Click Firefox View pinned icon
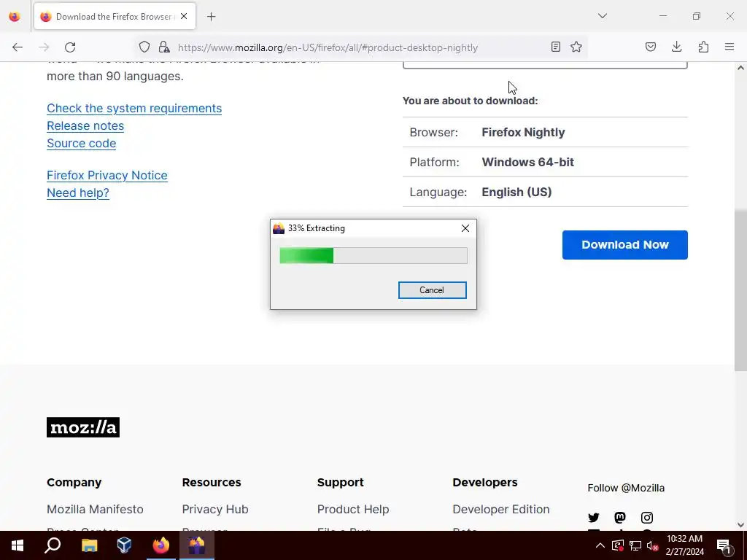 coord(15,17)
